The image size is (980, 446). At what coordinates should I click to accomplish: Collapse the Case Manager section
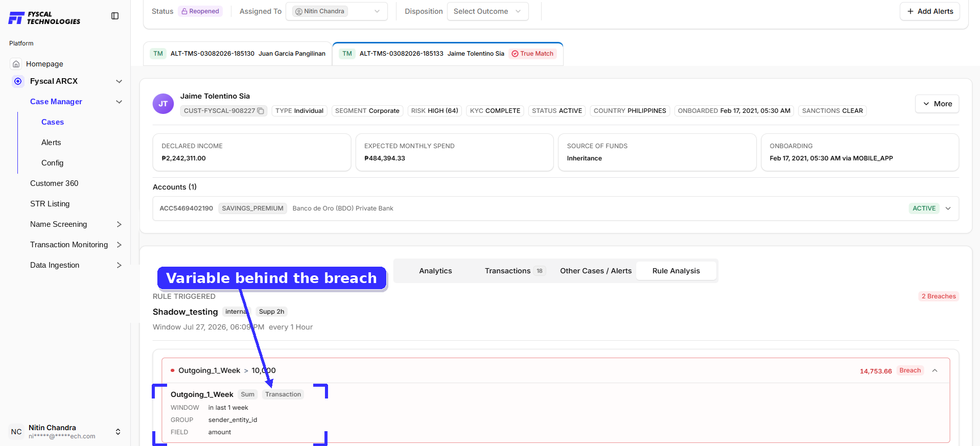click(x=119, y=102)
